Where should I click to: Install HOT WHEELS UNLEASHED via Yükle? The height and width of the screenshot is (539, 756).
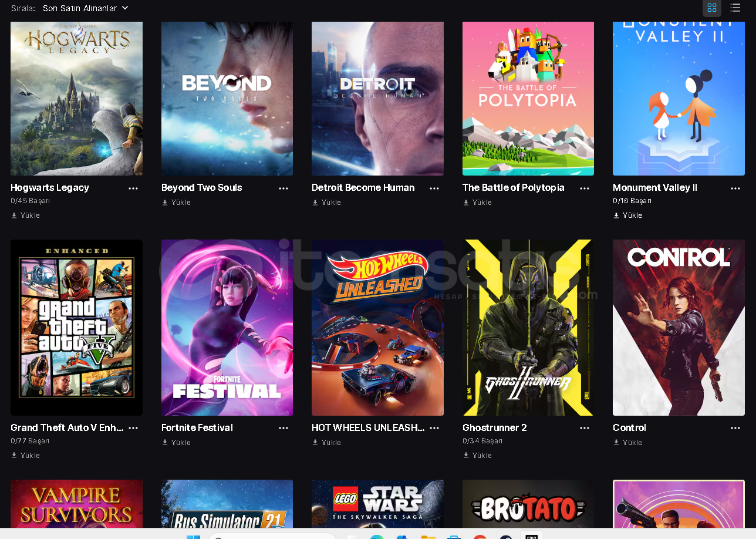pyautogui.click(x=326, y=443)
